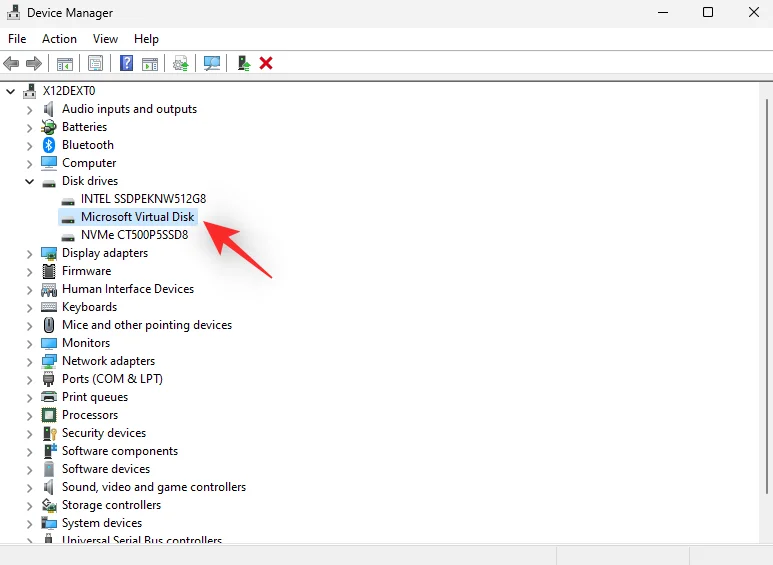The image size is (773, 565).
Task: Click the Firmware chip icon
Action: tap(48, 271)
